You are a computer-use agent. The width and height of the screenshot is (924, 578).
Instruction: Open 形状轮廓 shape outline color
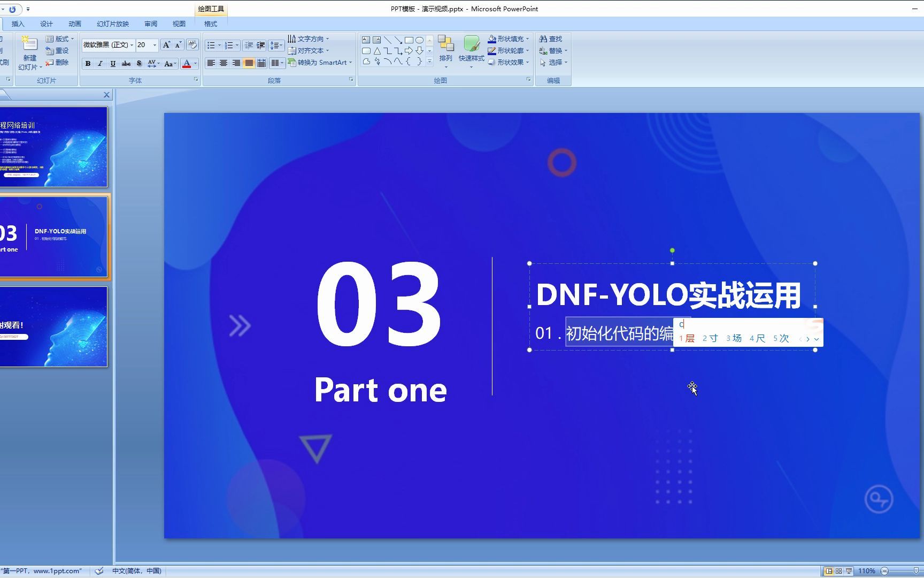point(508,50)
